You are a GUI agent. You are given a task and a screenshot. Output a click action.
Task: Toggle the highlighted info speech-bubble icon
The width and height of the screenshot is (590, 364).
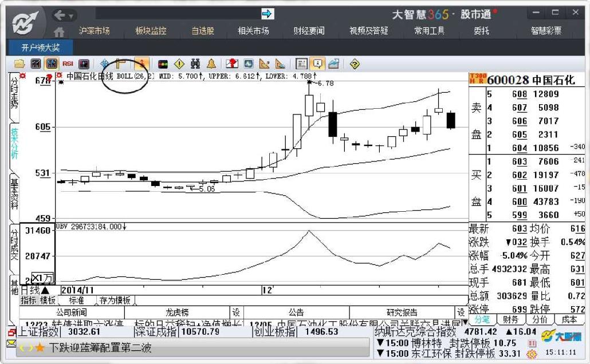317,64
